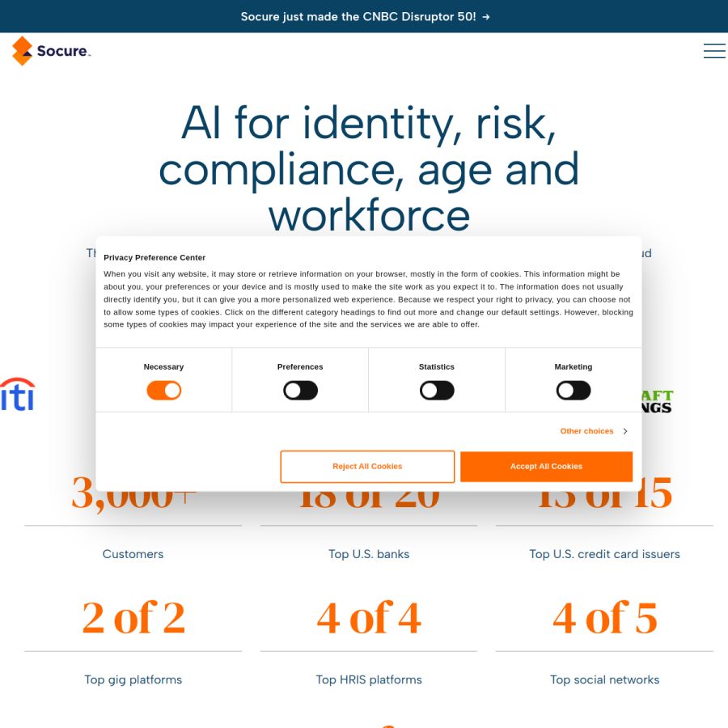Image resolution: width=728 pixels, height=728 pixels.
Task: Accept All Cookies
Action: 546,467
